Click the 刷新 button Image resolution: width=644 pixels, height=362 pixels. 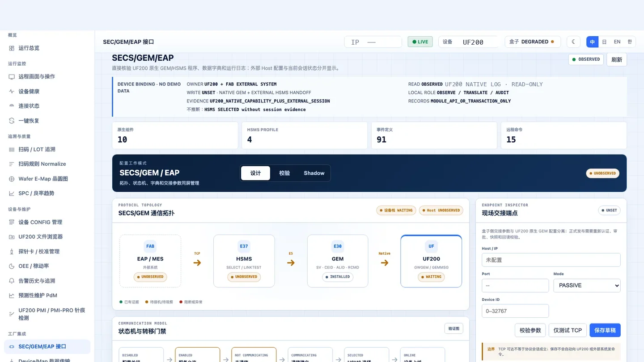(x=617, y=59)
